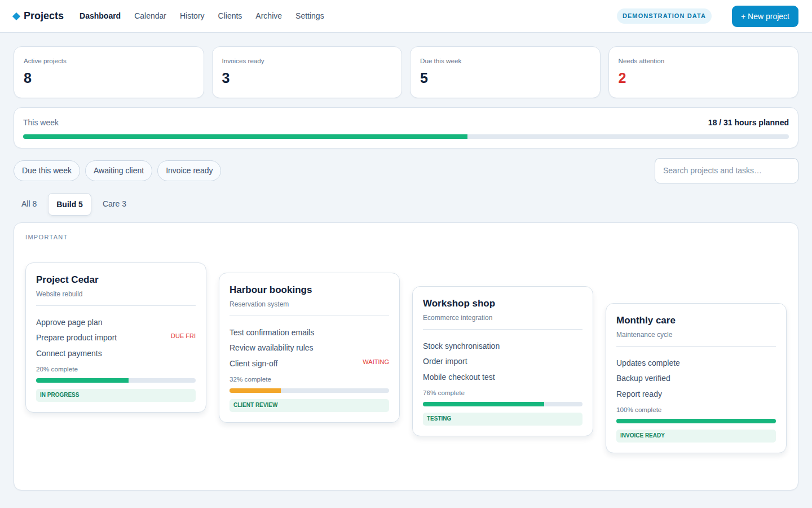Image resolution: width=812 pixels, height=508 pixels.
Task: Click the TESTING status badge
Action: pyautogui.click(x=502, y=419)
